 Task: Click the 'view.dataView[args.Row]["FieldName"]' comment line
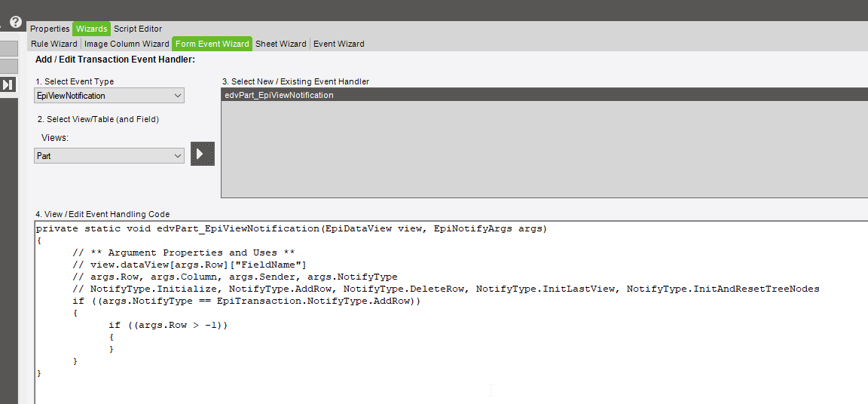click(x=189, y=265)
